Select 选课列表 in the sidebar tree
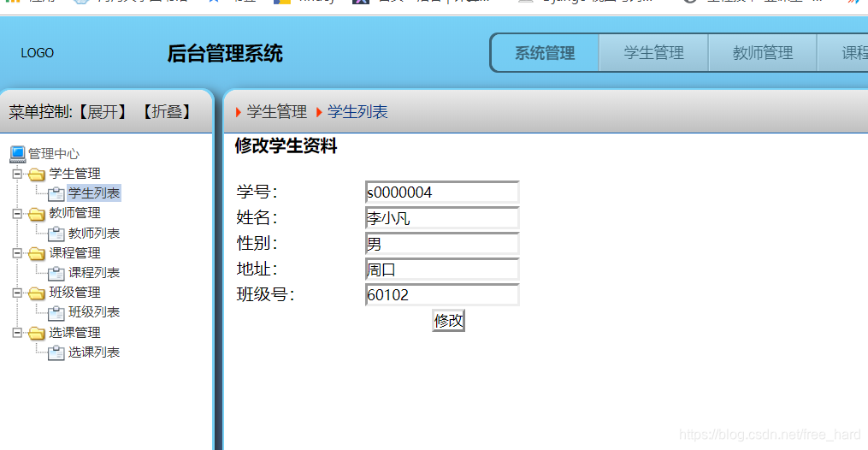 click(x=94, y=352)
